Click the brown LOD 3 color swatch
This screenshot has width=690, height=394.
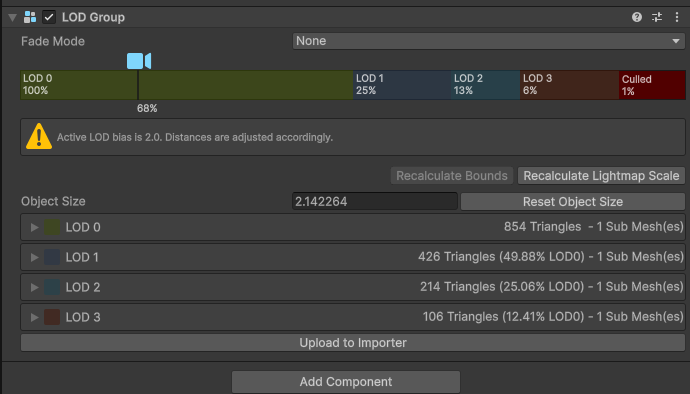point(52,317)
